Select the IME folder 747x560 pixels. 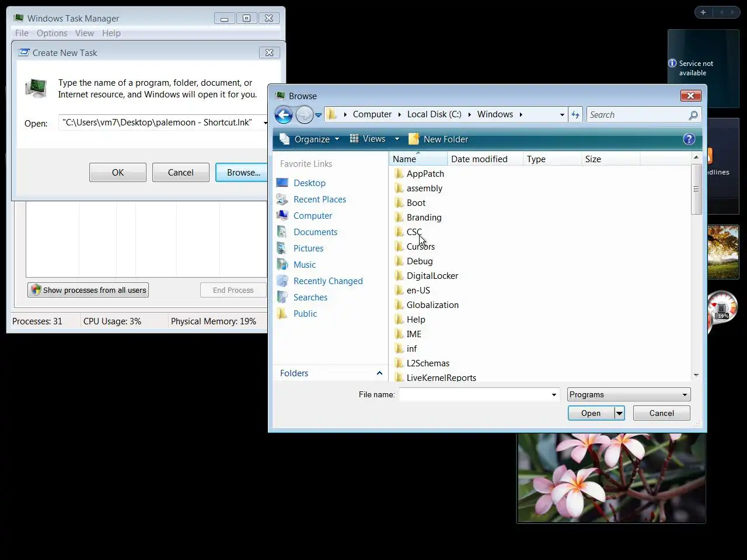coord(414,334)
